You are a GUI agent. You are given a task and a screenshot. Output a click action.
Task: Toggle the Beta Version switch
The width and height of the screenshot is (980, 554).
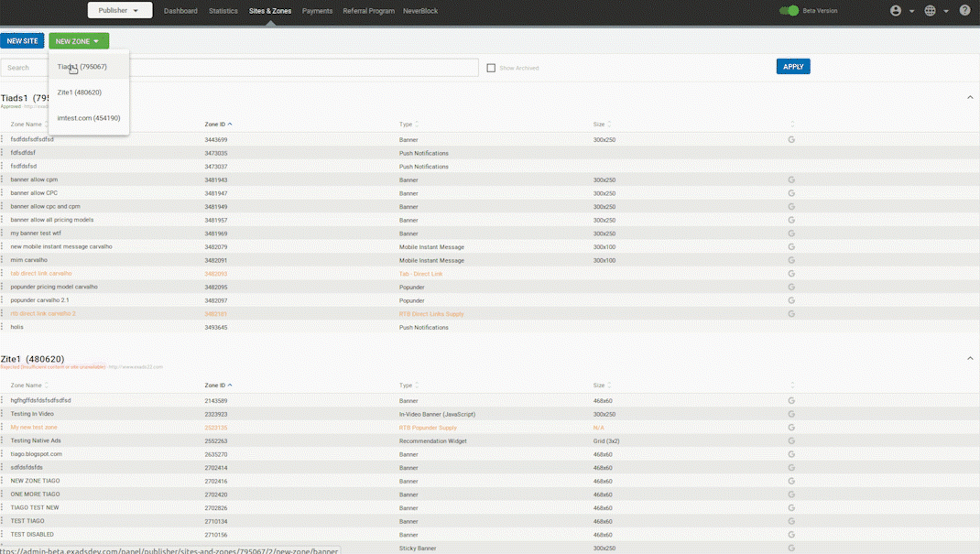[x=789, y=11]
